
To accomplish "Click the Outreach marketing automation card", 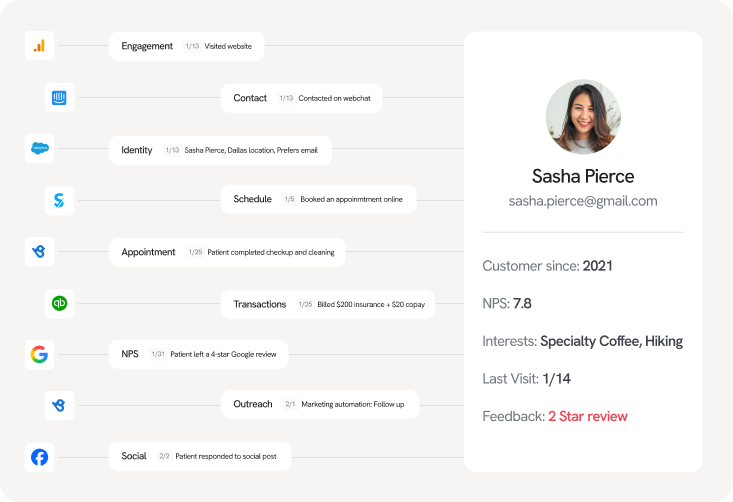I will click(320, 404).
